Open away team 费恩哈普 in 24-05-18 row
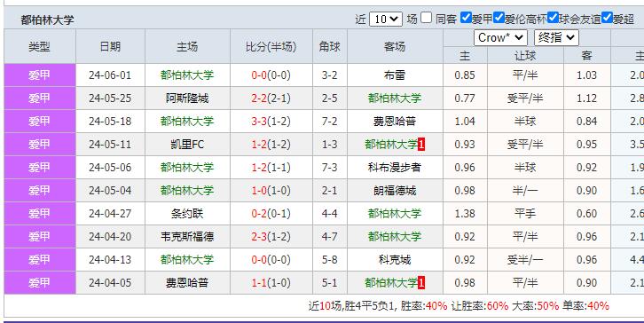644x323 pixels. [395, 122]
